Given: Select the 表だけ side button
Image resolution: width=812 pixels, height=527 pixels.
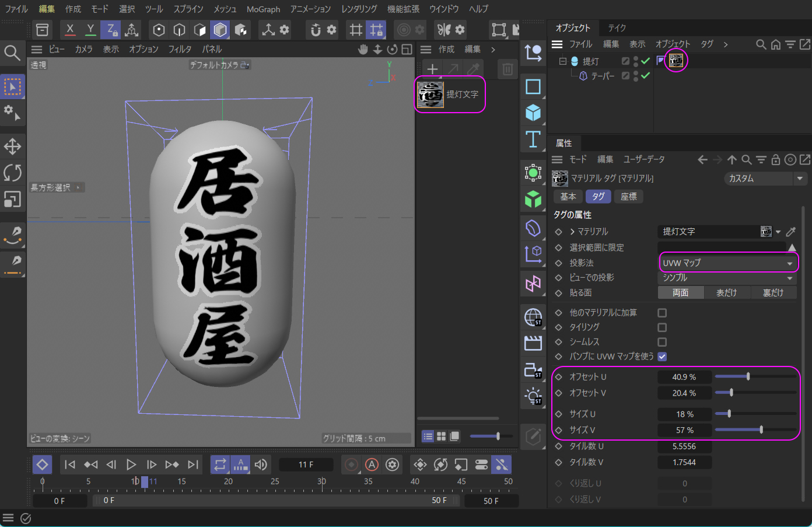Looking at the screenshot, I should pyautogui.click(x=726, y=293).
